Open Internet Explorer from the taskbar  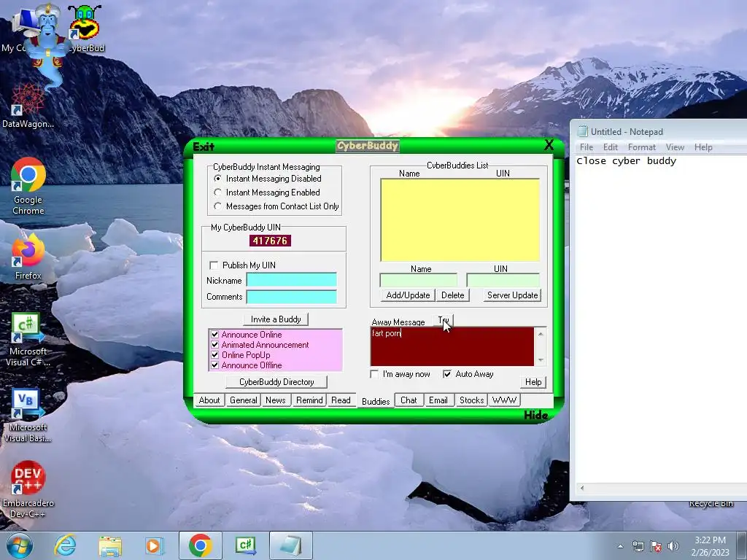coord(65,545)
